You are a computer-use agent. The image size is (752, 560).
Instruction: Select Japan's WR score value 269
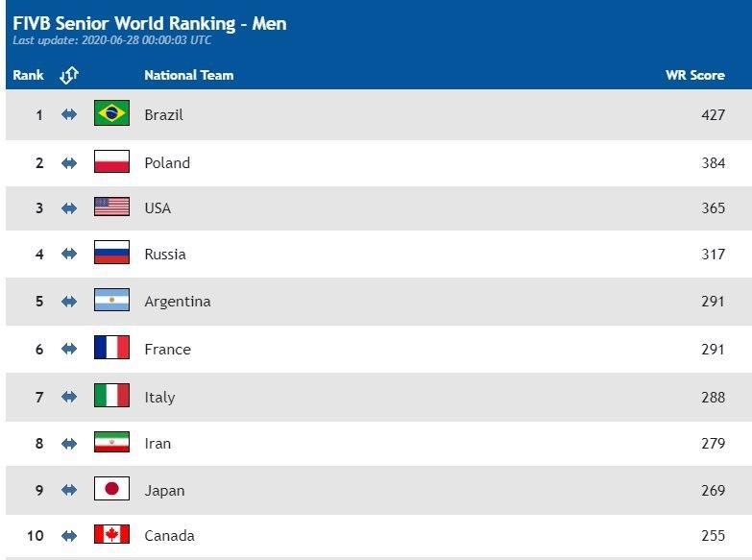click(x=713, y=490)
